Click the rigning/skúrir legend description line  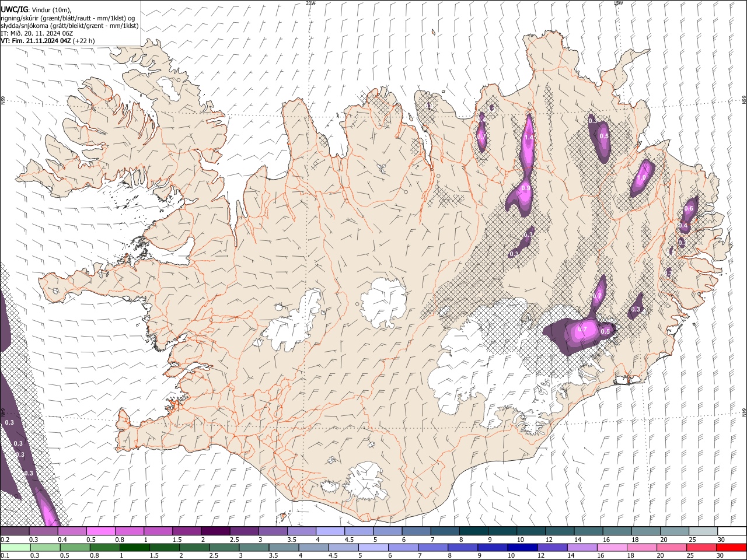(68, 18)
